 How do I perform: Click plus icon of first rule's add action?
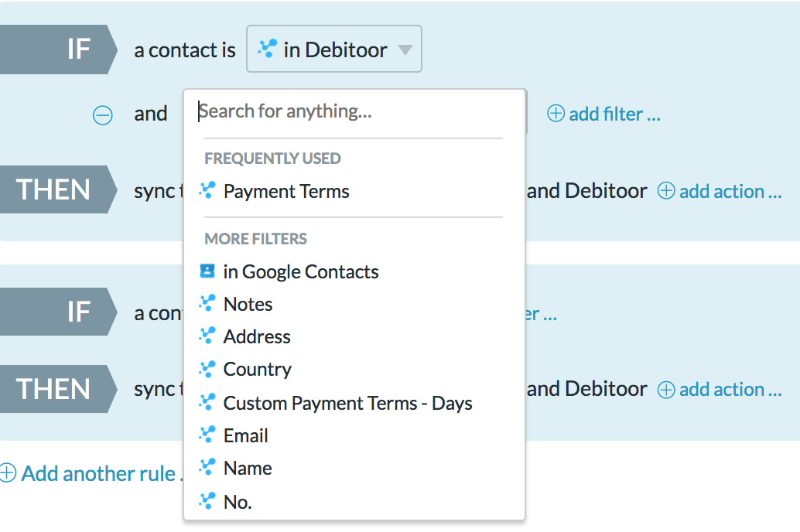(666, 191)
